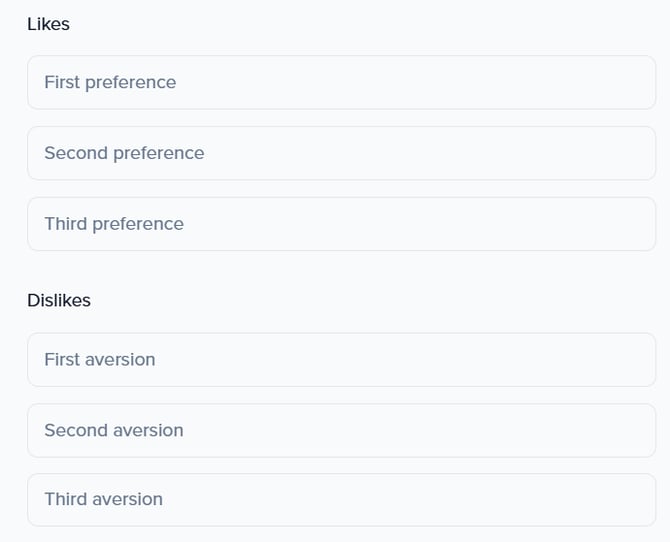670x542 pixels.
Task: Activate the middle field under Likes
Action: [x=341, y=153]
